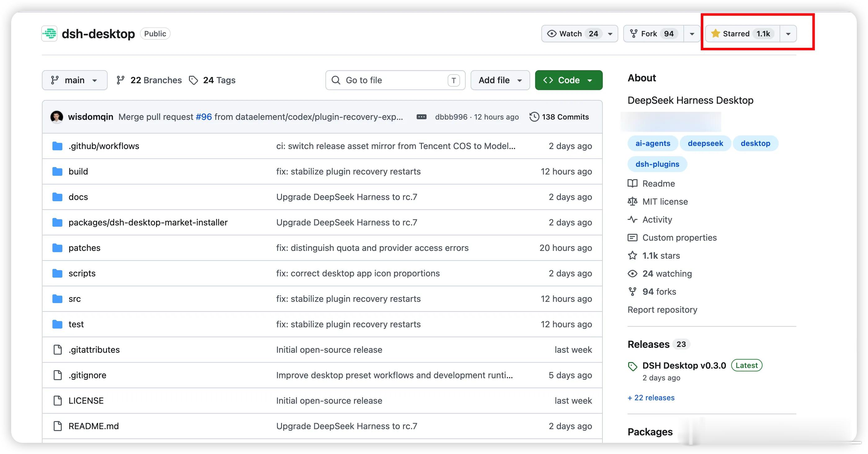This screenshot has width=868, height=454.
Task: Click the .gitattributes file icon
Action: (58, 350)
